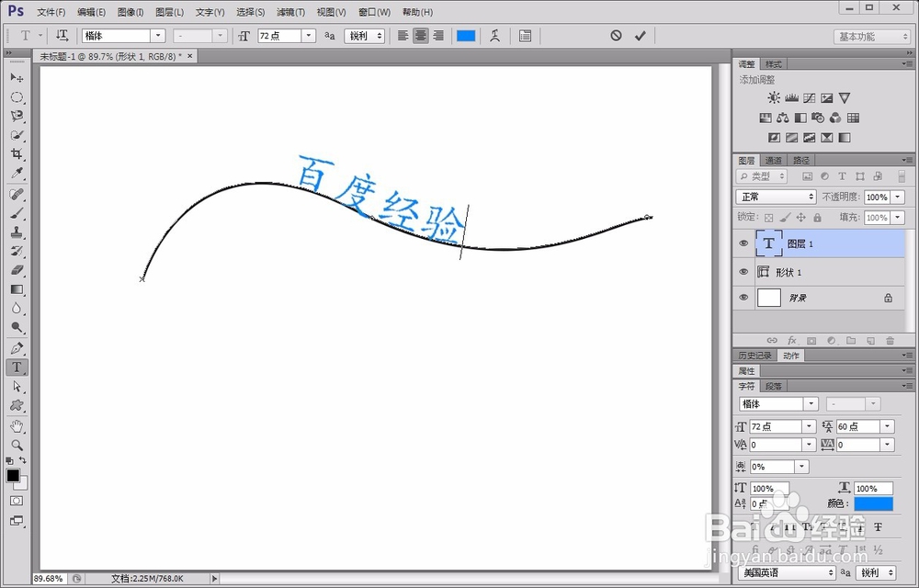Click the leading field showing 60 点
Viewport: 919px width, 588px height.
857,426
